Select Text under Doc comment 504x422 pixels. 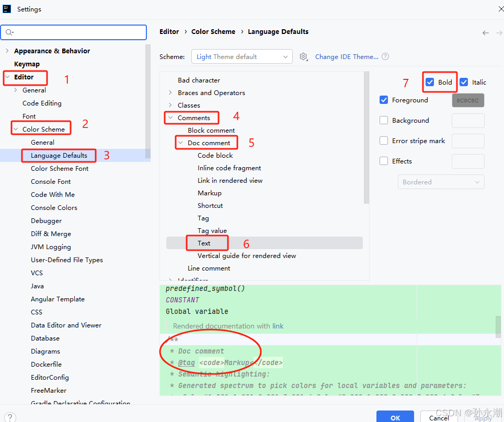click(204, 243)
